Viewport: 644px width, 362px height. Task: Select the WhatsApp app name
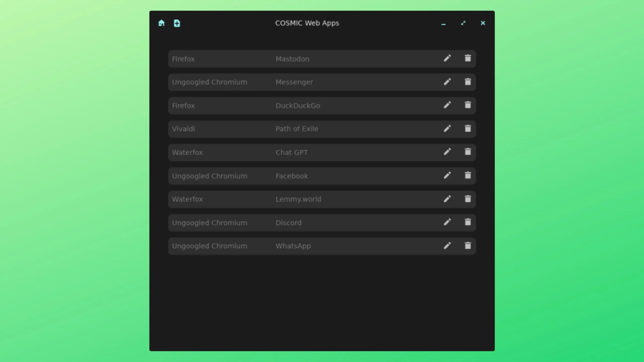[293, 246]
